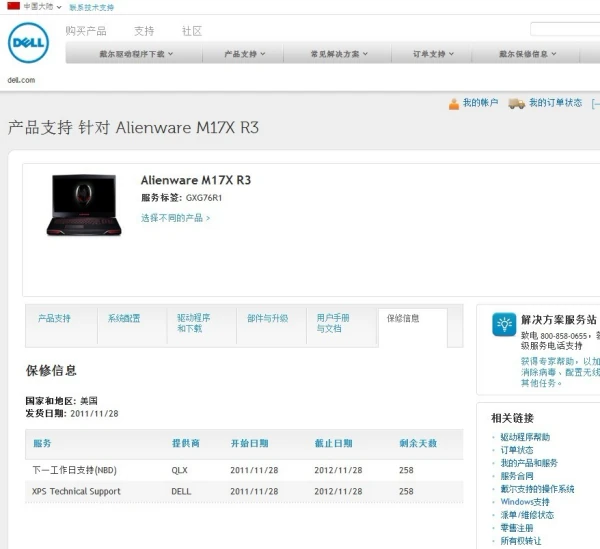This screenshot has width=600, height=549.
Task: Expand 戴尔驱动程序下载 menu
Action: click(x=136, y=54)
